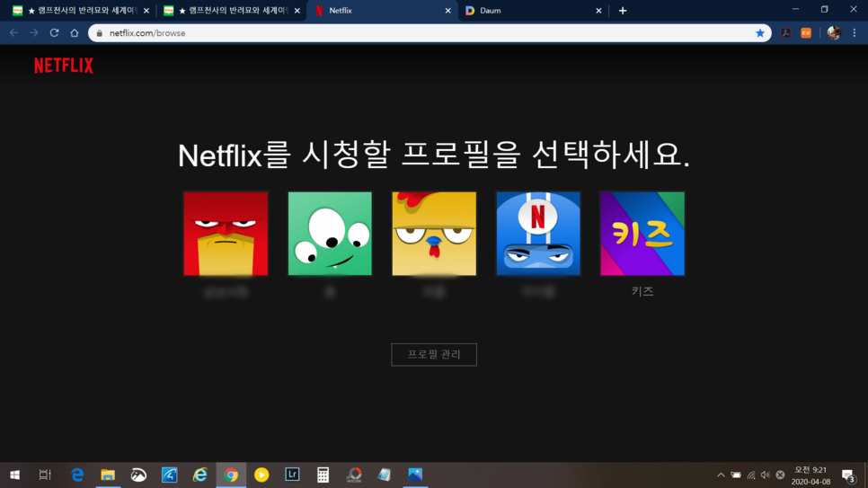Go back in browser history
The image size is (868, 488).
[x=13, y=33]
